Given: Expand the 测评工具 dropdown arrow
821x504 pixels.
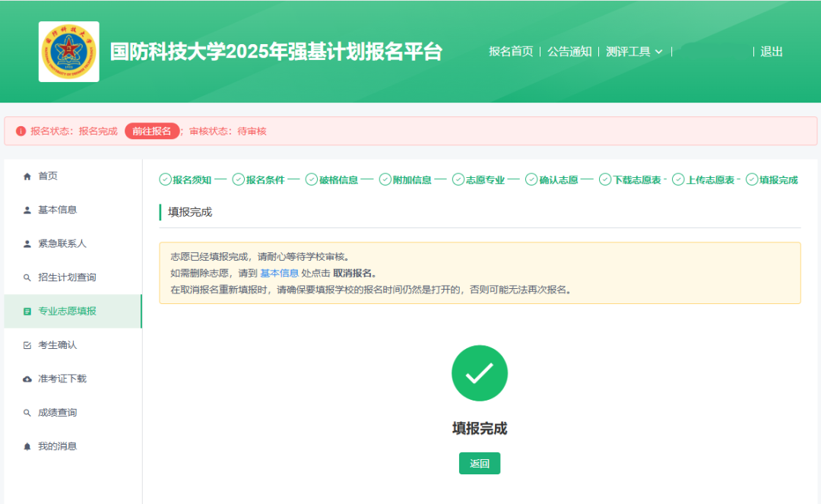Looking at the screenshot, I should click(658, 52).
